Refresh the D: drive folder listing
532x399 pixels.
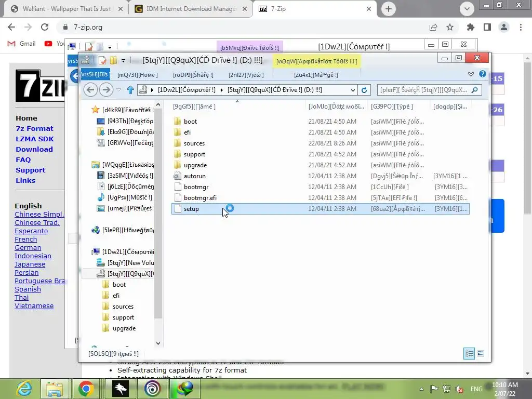pos(364,90)
